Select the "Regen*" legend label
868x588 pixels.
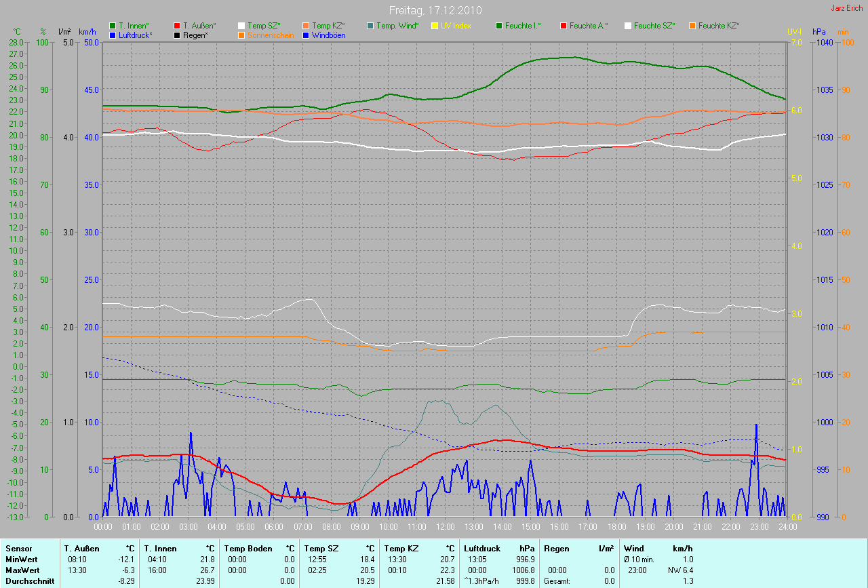pos(195,35)
